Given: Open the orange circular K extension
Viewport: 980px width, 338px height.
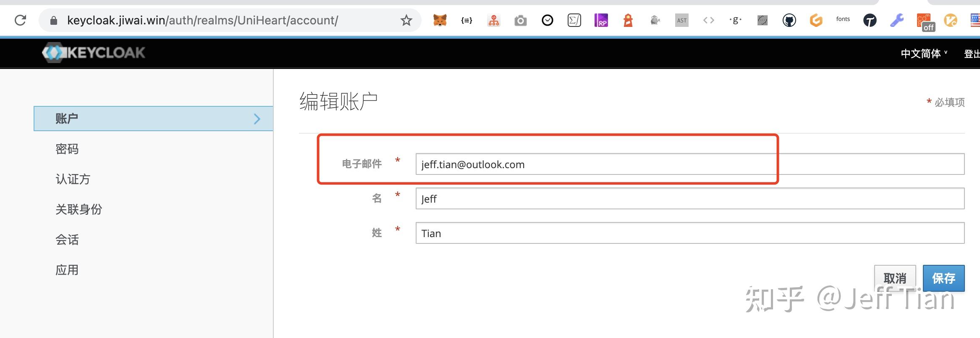Looking at the screenshot, I should [x=951, y=20].
